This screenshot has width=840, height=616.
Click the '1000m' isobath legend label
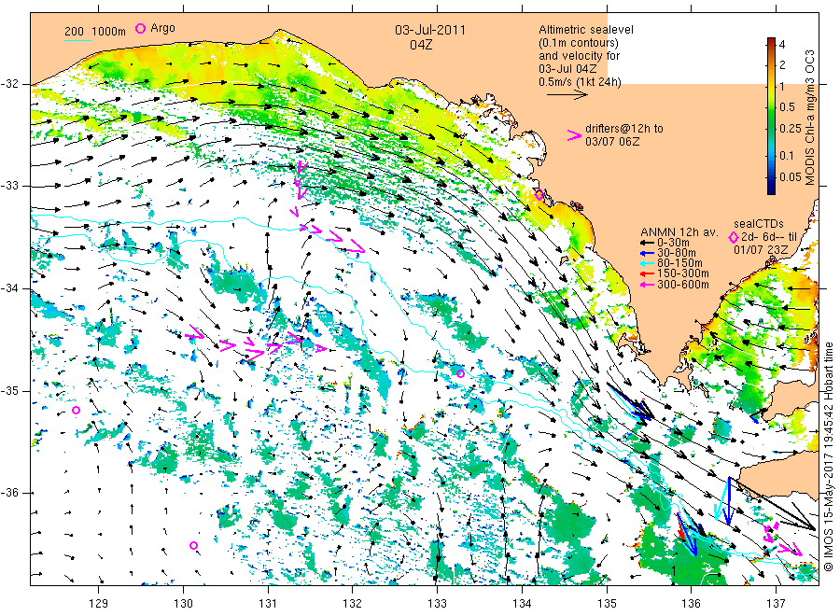point(108,32)
